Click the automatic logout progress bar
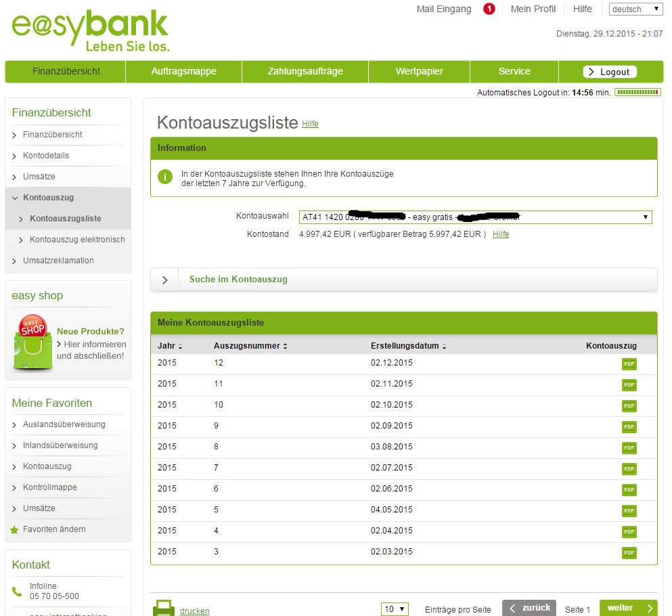 (637, 92)
